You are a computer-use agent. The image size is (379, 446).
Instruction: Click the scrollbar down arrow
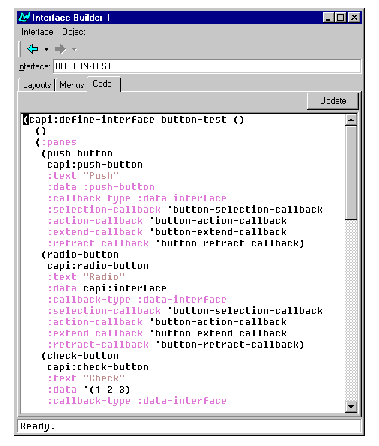[351, 406]
